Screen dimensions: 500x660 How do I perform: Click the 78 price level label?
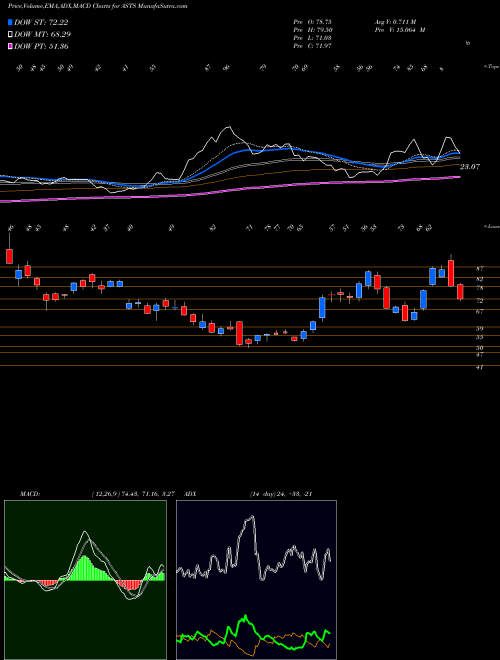coord(479,288)
